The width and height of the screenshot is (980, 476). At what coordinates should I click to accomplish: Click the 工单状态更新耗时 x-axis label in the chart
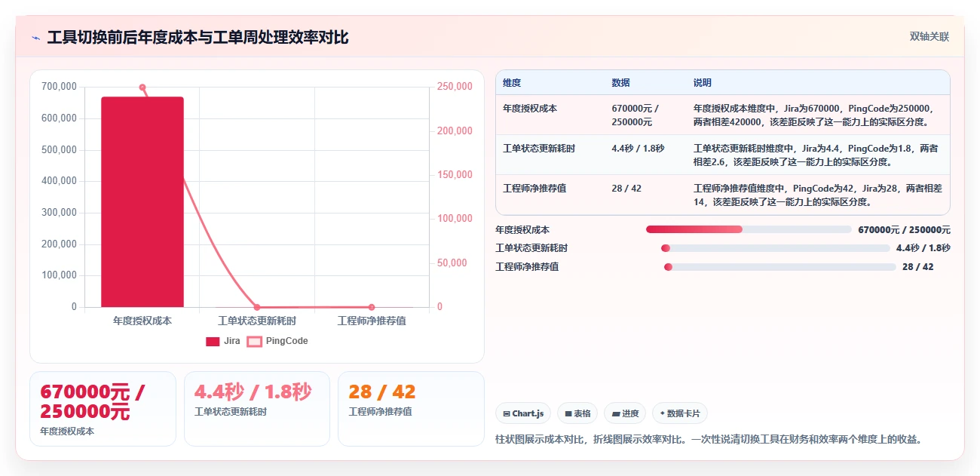[257, 321]
